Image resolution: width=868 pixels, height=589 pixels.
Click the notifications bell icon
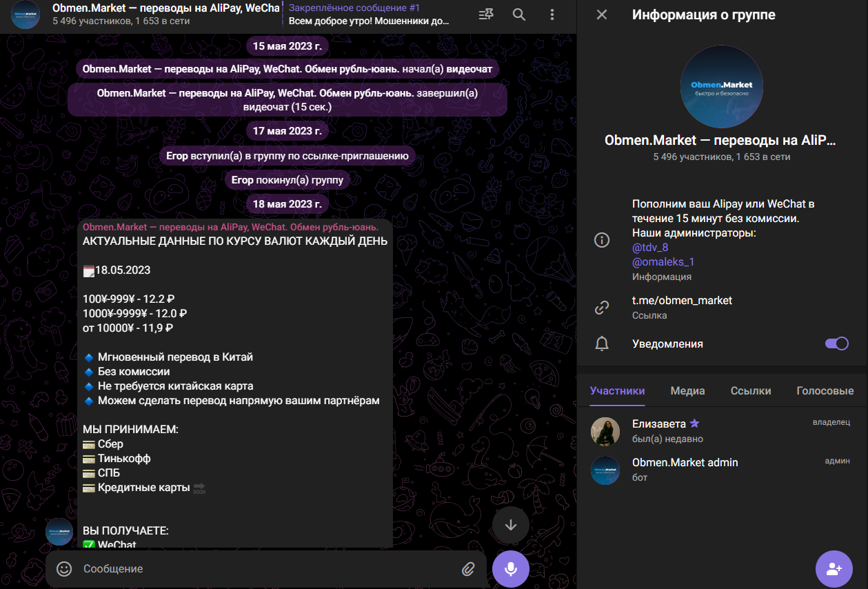[x=602, y=343]
